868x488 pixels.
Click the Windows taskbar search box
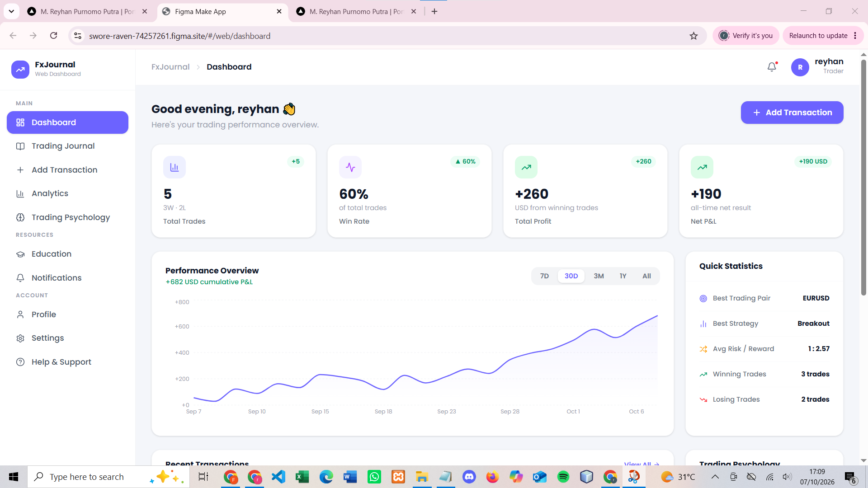(x=108, y=477)
